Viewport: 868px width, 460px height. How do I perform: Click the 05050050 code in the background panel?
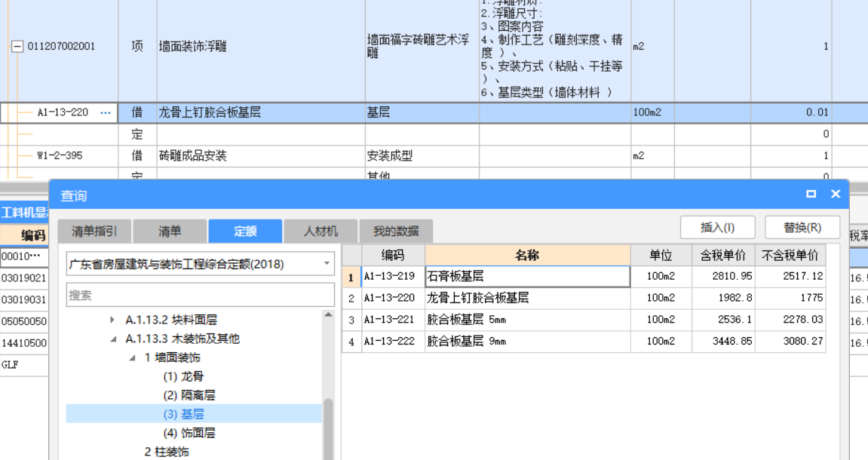[24, 321]
